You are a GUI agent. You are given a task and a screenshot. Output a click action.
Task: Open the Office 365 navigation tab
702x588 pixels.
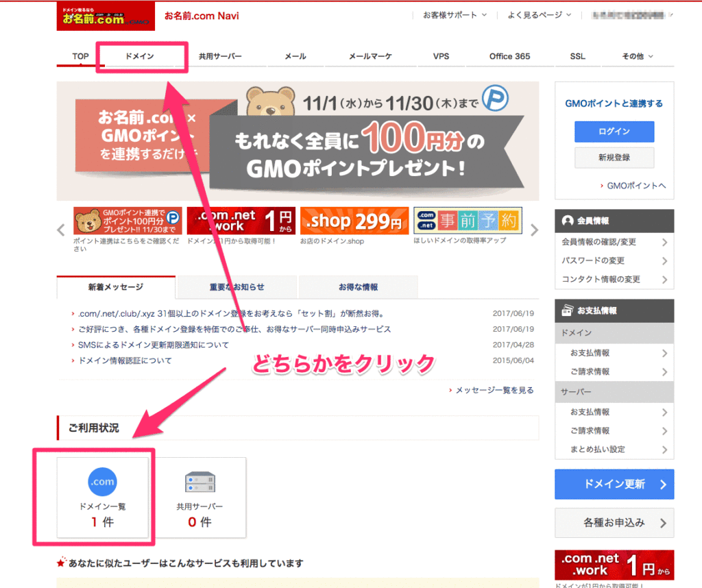509,56
